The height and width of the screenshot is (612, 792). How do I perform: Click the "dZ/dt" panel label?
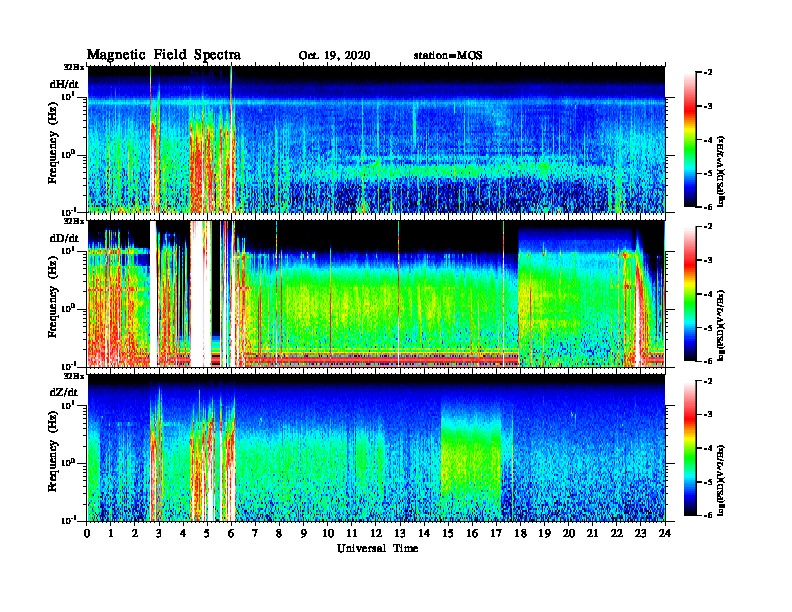point(64,393)
